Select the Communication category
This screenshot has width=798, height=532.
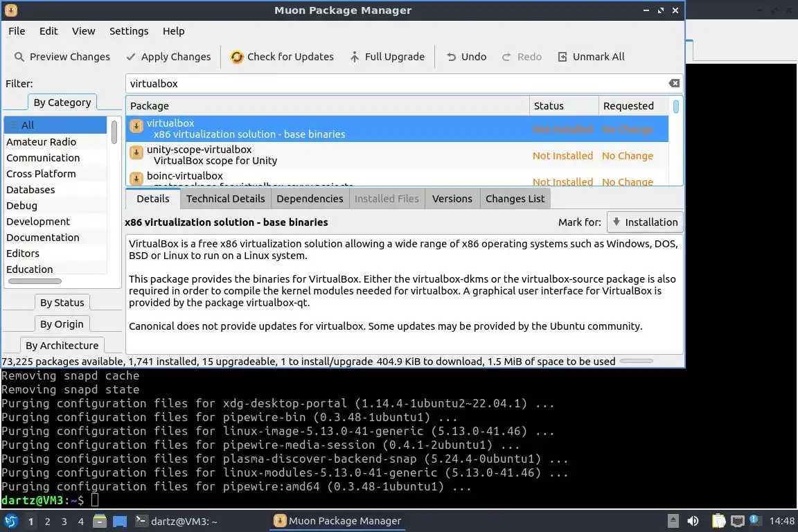(x=55, y=158)
